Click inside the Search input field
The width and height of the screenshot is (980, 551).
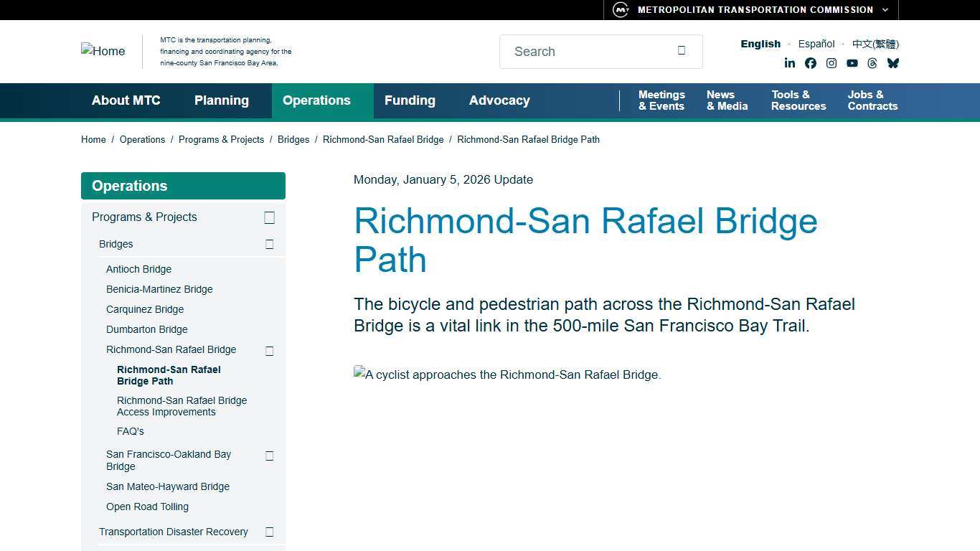click(x=588, y=51)
